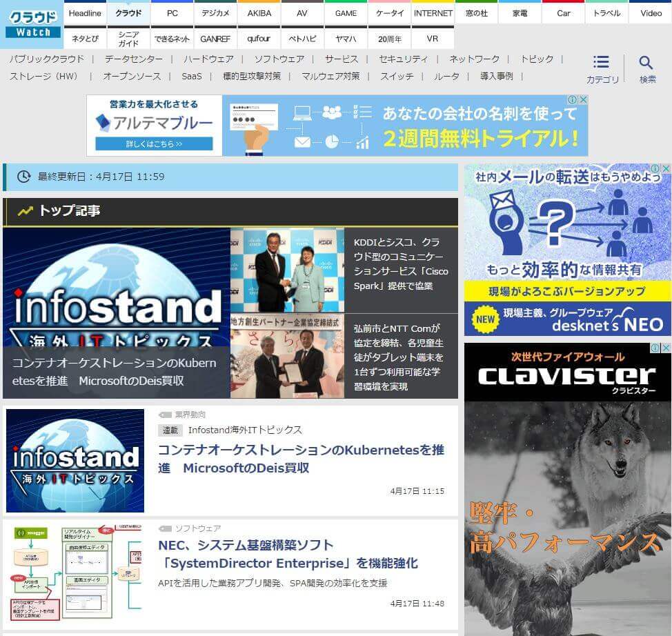
Task: Open the 検索 magnifier icon
Action: [646, 63]
